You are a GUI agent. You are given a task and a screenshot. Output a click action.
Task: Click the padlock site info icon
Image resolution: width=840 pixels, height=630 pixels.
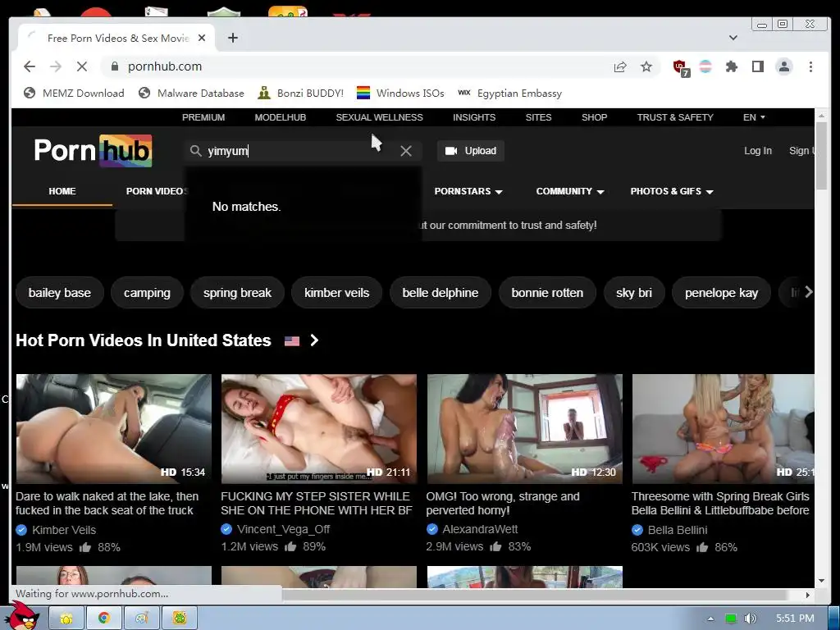[114, 66]
